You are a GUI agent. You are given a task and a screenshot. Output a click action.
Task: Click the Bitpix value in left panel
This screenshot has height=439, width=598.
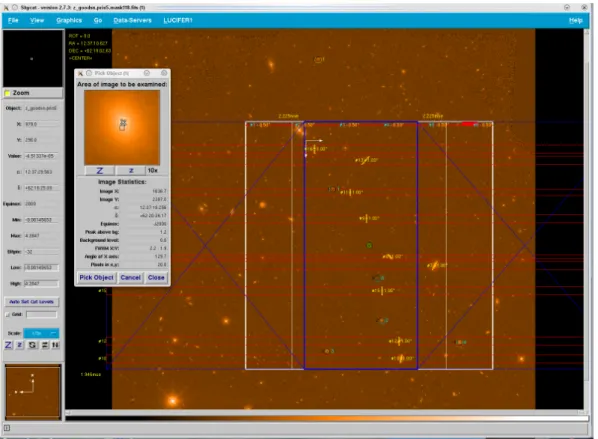click(x=42, y=252)
